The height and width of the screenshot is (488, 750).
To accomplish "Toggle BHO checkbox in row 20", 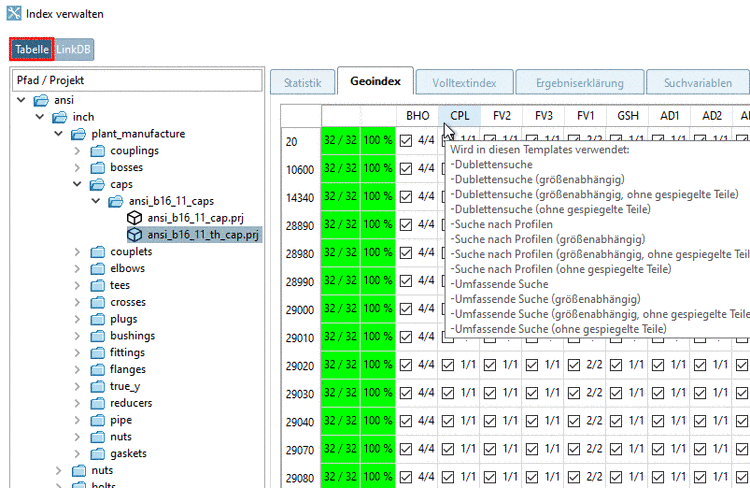I will coord(406,141).
